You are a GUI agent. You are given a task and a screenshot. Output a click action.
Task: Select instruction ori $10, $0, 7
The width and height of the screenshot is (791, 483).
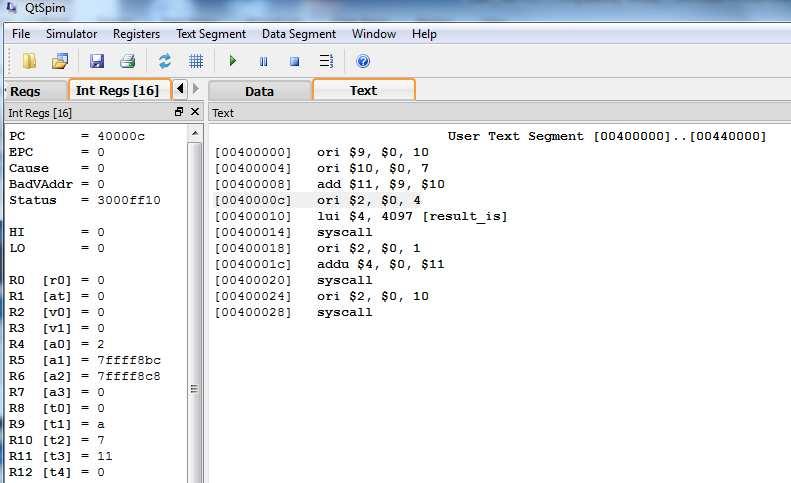pyautogui.click(x=373, y=168)
